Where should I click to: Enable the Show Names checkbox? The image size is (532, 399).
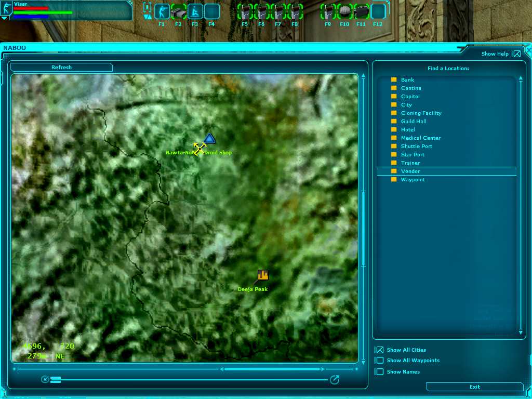point(380,371)
